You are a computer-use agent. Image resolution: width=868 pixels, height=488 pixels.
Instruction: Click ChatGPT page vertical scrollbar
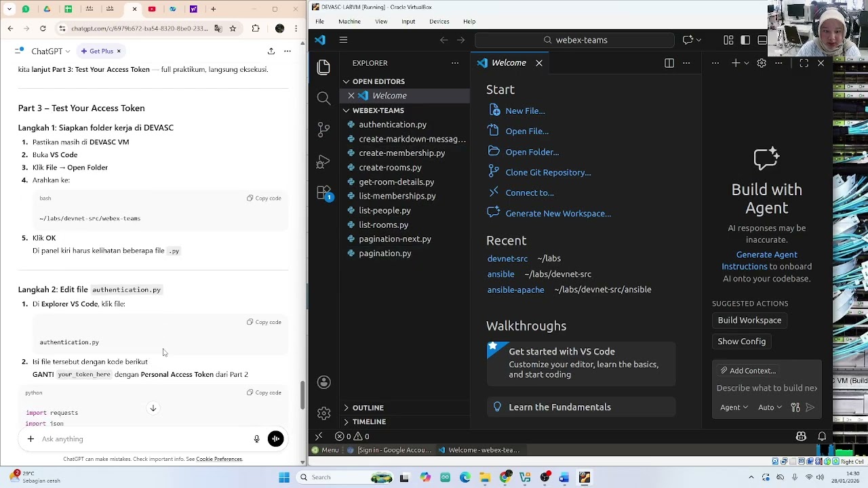click(x=302, y=395)
